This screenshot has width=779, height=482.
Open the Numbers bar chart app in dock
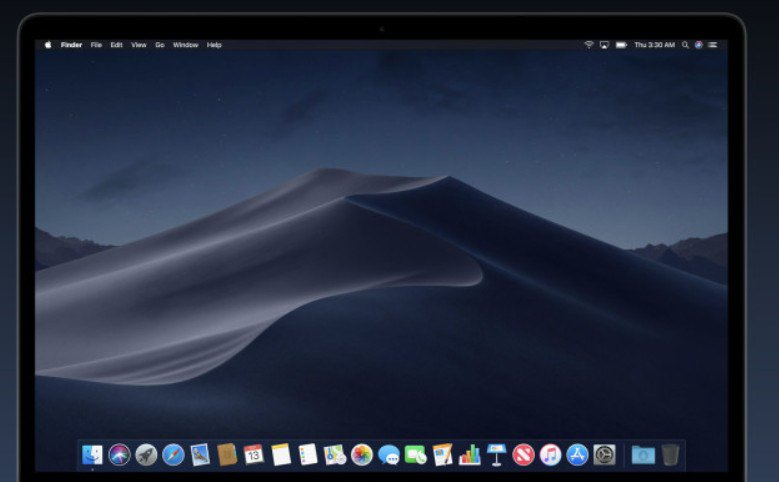pos(469,455)
